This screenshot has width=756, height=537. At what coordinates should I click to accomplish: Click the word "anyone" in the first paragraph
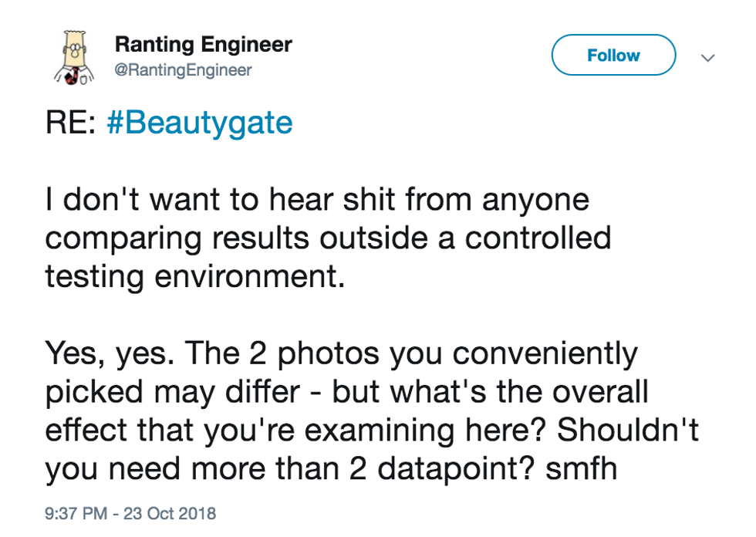click(x=535, y=200)
